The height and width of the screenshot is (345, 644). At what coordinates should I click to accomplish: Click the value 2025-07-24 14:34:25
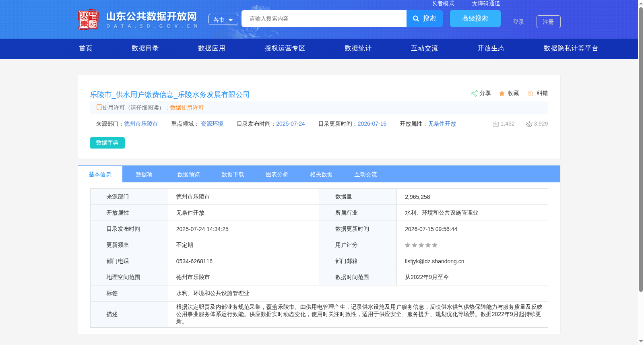tap(202, 229)
